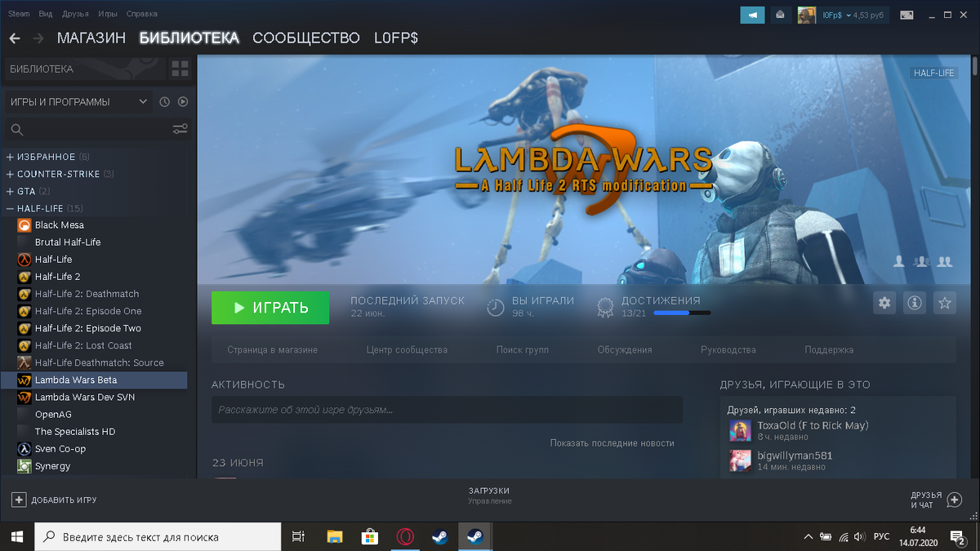
Task: Open Руководства link
Action: (x=728, y=349)
